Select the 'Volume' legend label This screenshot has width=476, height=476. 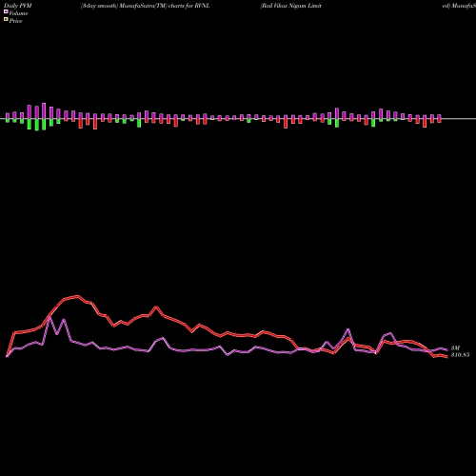point(18,13)
